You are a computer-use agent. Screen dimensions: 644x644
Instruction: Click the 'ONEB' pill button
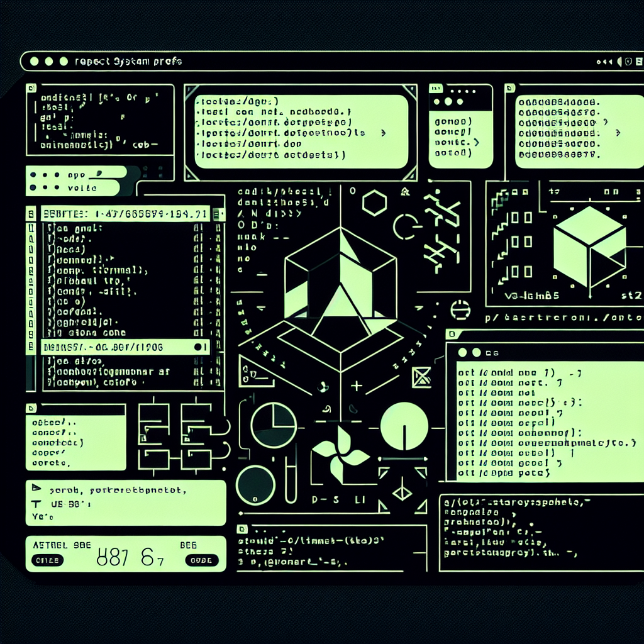pos(48,560)
